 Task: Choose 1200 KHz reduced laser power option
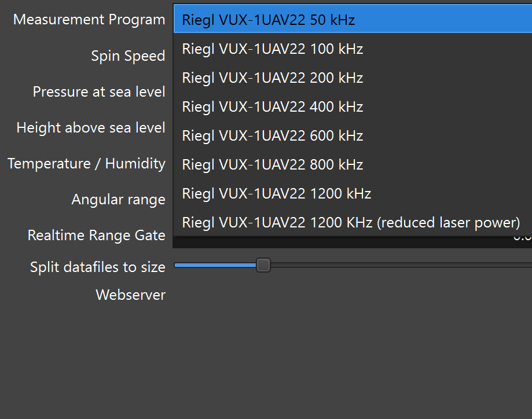(350, 222)
